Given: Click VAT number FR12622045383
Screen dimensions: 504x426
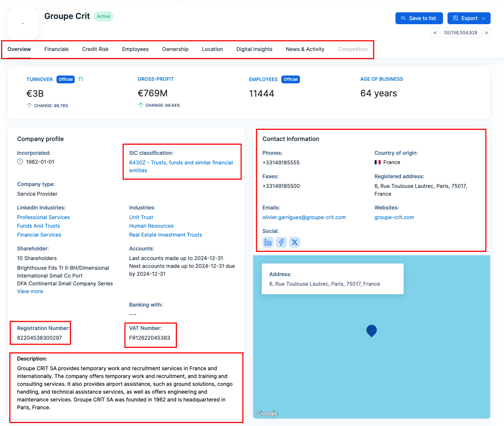Looking at the screenshot, I should (150, 338).
